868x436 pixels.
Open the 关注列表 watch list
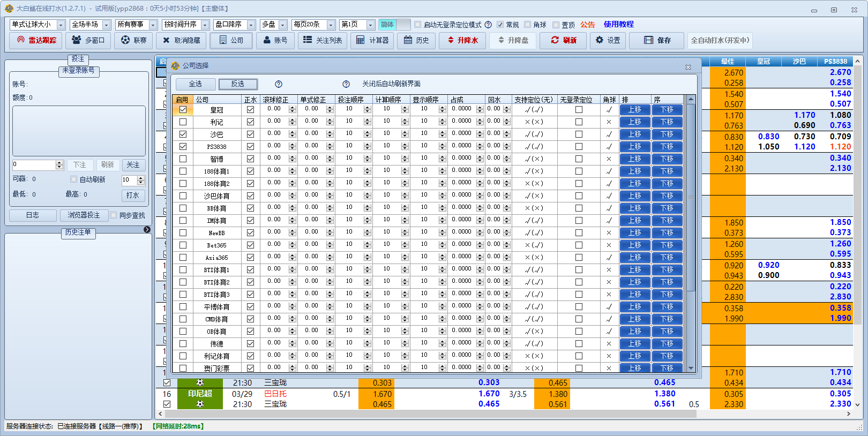pos(322,40)
